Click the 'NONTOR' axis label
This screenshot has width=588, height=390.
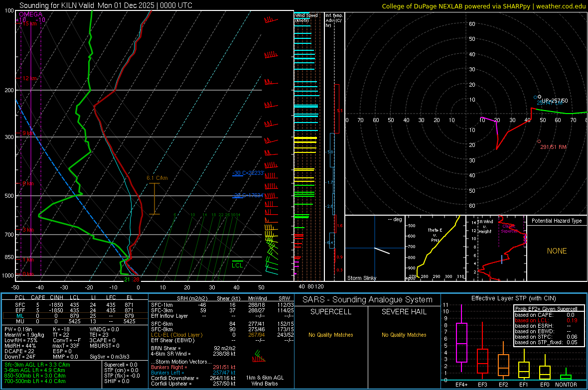(566, 385)
